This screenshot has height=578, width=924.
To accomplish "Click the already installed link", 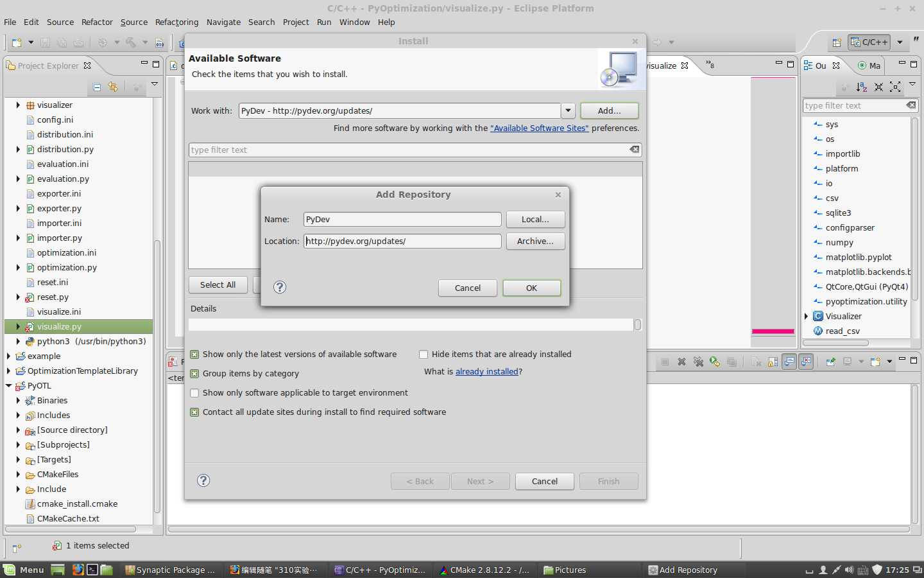I will pos(486,371).
